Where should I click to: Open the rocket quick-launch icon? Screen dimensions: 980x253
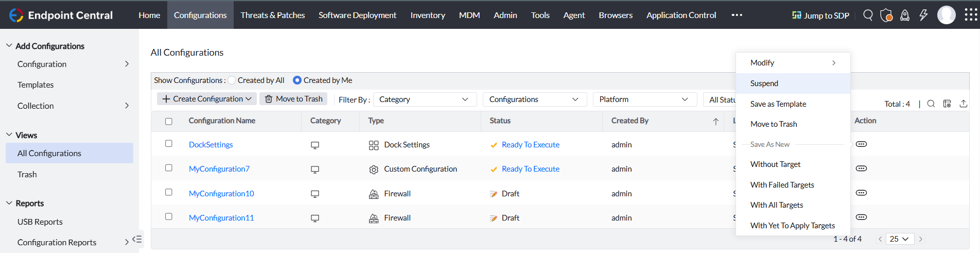click(904, 15)
